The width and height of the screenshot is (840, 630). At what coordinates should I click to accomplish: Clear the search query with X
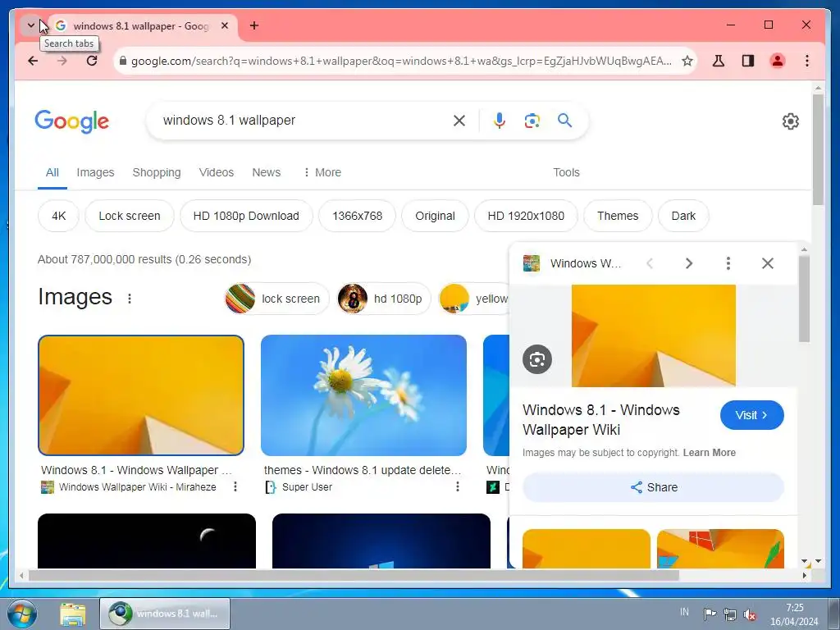pyautogui.click(x=459, y=121)
